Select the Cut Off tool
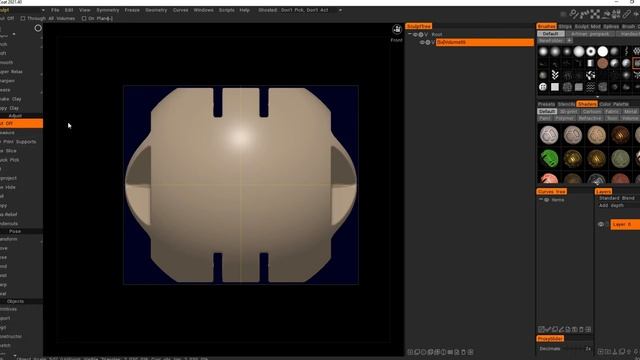The width and height of the screenshot is (640, 360). tap(21, 123)
